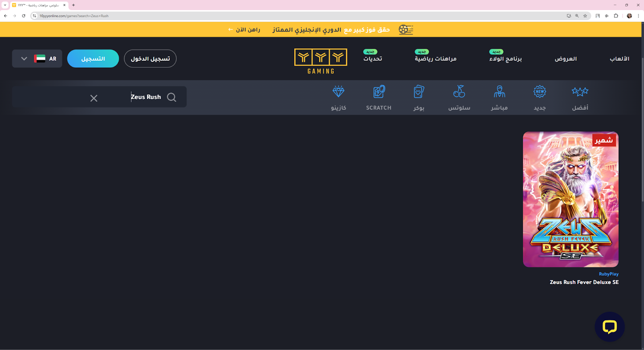Clear the Zeus Rush search text
This screenshot has height=350, width=644.
94,98
